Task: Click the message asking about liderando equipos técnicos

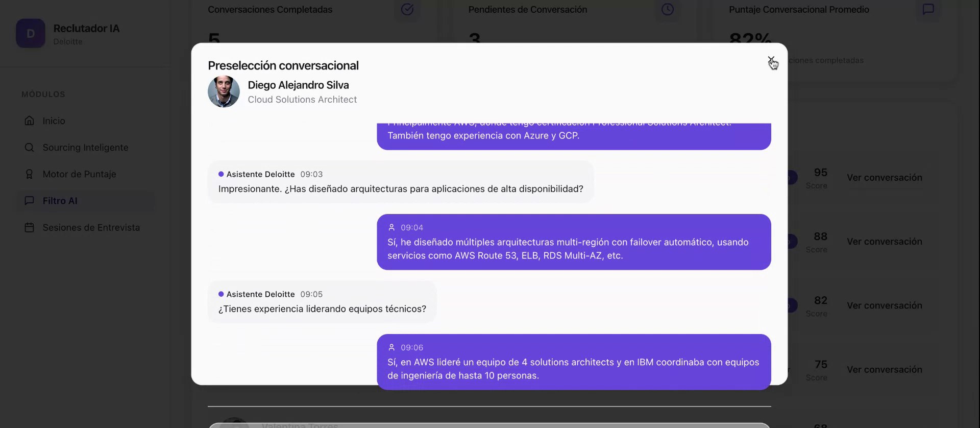Action: 322,302
